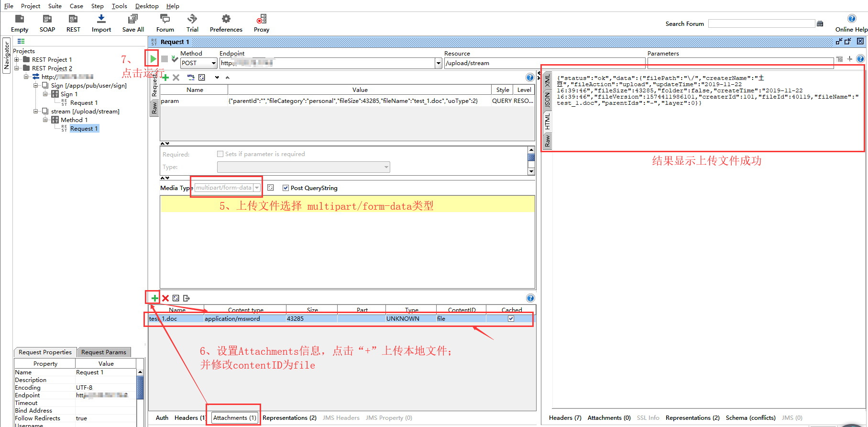Image resolution: width=868 pixels, height=427 pixels.
Task: Click Save All toolbar icon
Action: [x=133, y=19]
